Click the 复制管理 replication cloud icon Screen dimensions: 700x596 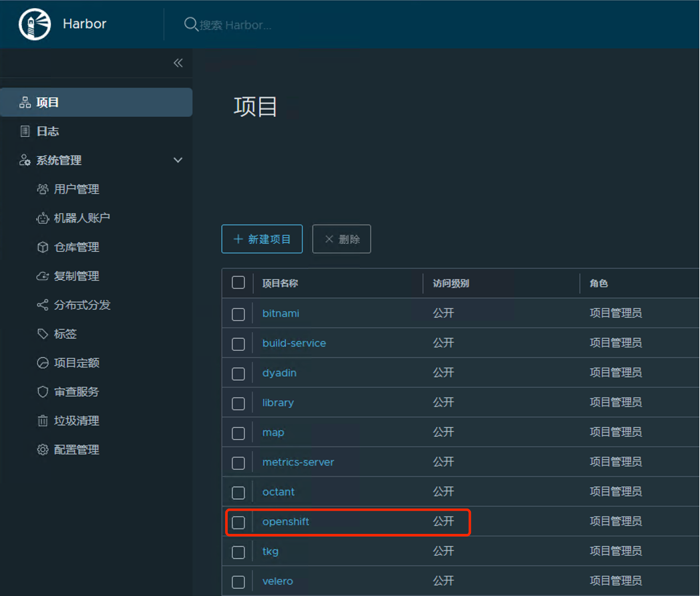[42, 276]
